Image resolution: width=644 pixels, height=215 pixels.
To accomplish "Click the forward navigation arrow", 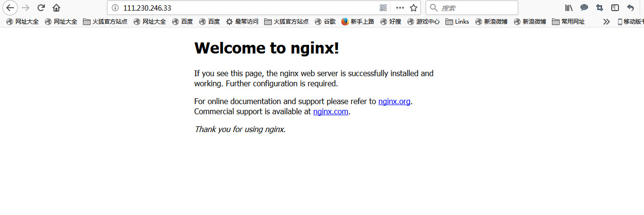I will tap(26, 8).
